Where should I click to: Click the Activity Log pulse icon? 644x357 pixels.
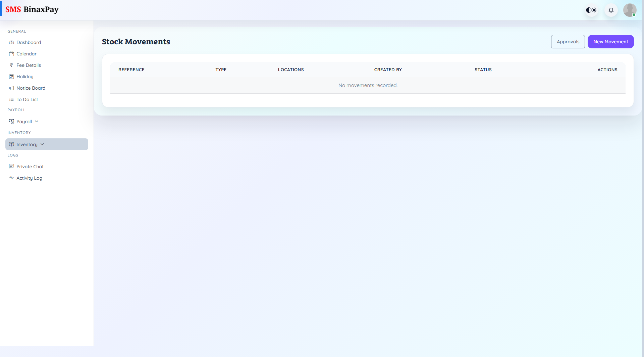11,178
